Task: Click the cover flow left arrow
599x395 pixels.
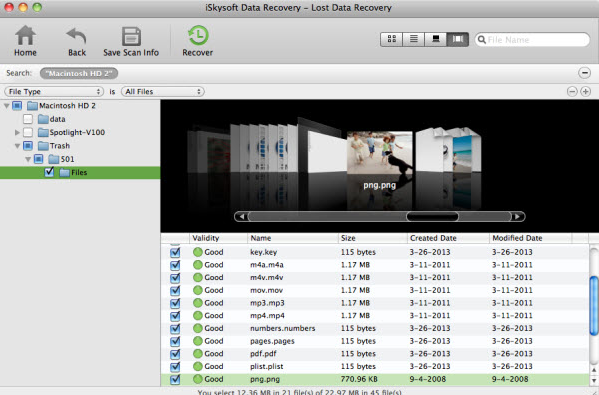Action: (241, 217)
